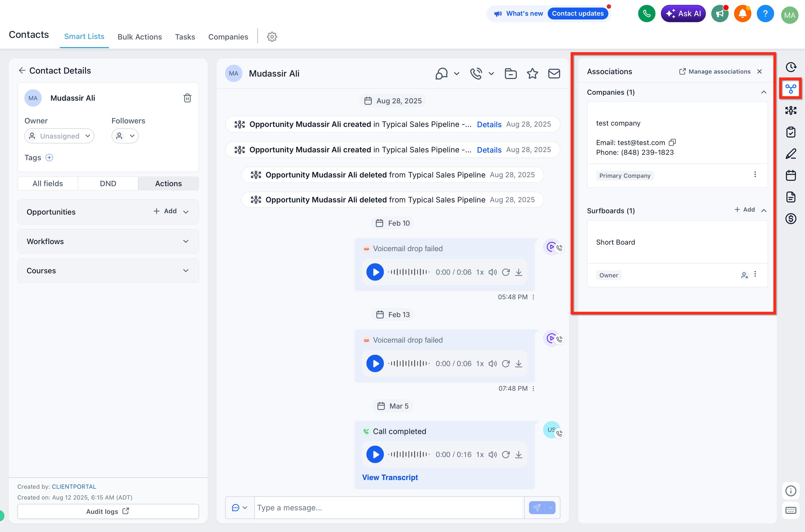Open the Associations sidebar icon
The height and width of the screenshot is (532, 805).
click(x=790, y=89)
